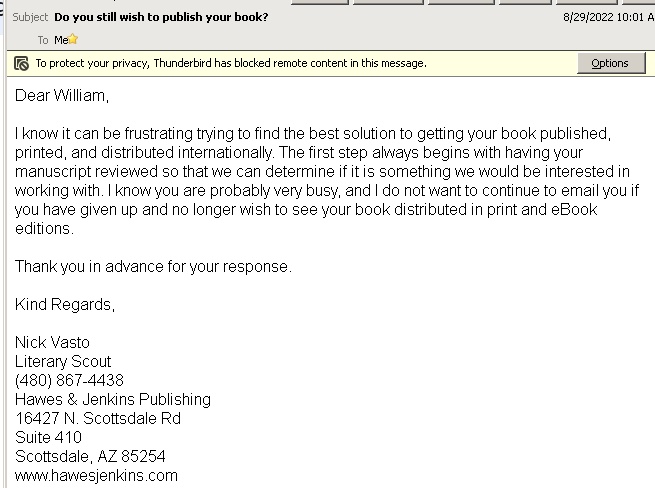655x488 pixels.
Task: Click the star icon beside recipient Me
Action: pyautogui.click(x=73, y=39)
